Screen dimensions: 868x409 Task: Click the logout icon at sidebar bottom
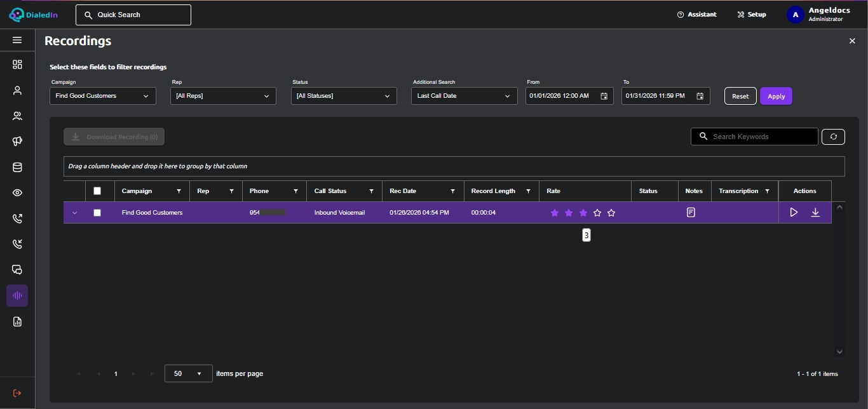click(17, 393)
